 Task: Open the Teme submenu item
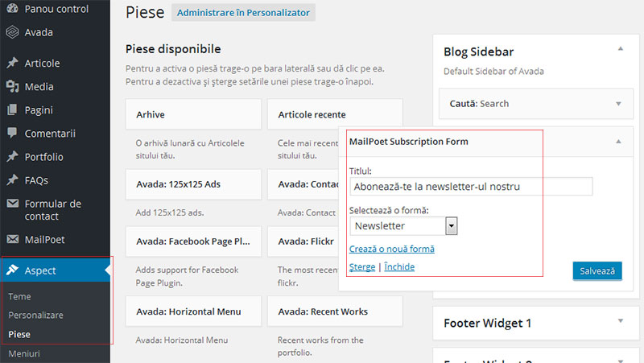pyautogui.click(x=19, y=296)
